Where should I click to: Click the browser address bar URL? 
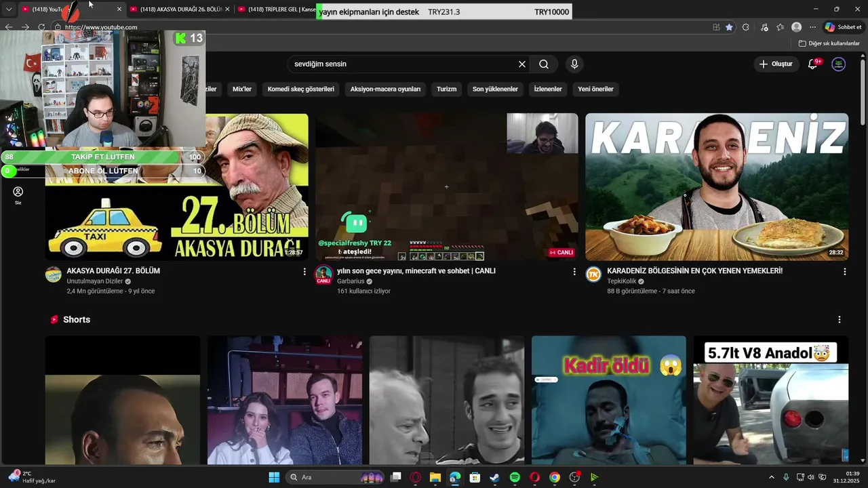tap(102, 27)
